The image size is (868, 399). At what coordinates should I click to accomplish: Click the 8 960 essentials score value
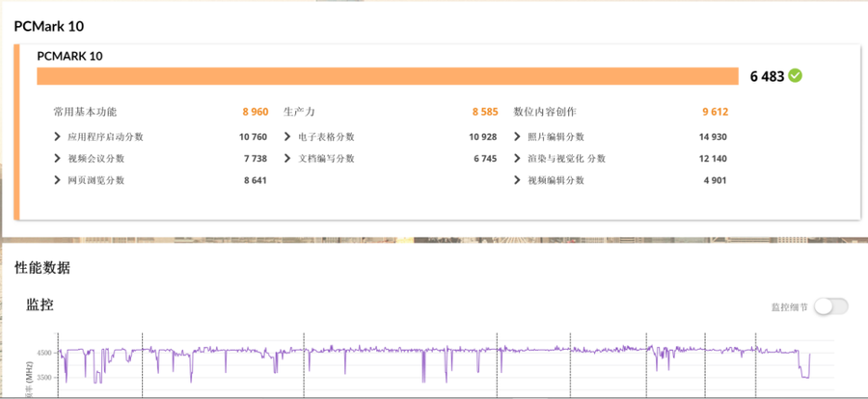click(x=255, y=112)
